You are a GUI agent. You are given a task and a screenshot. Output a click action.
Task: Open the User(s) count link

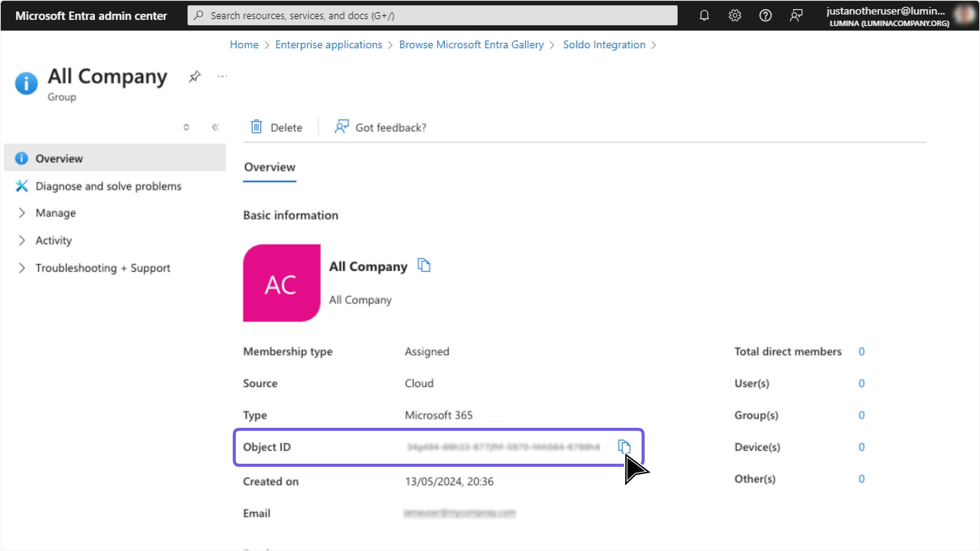(861, 383)
